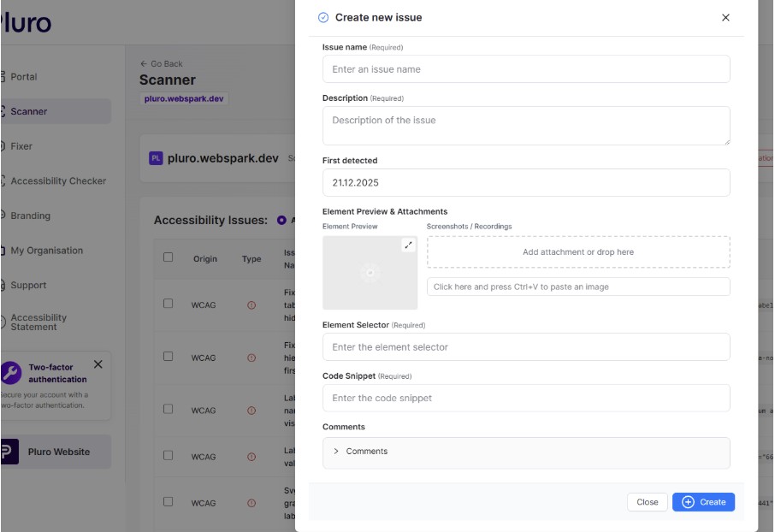
Task: Check the first WCAG issue row checkbox
Action: [169, 304]
